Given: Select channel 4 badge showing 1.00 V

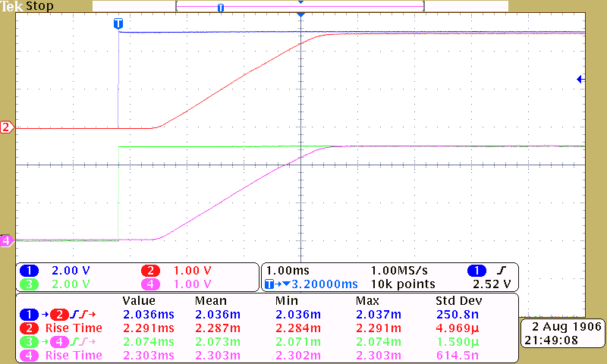Looking at the screenshot, I should point(150,284).
